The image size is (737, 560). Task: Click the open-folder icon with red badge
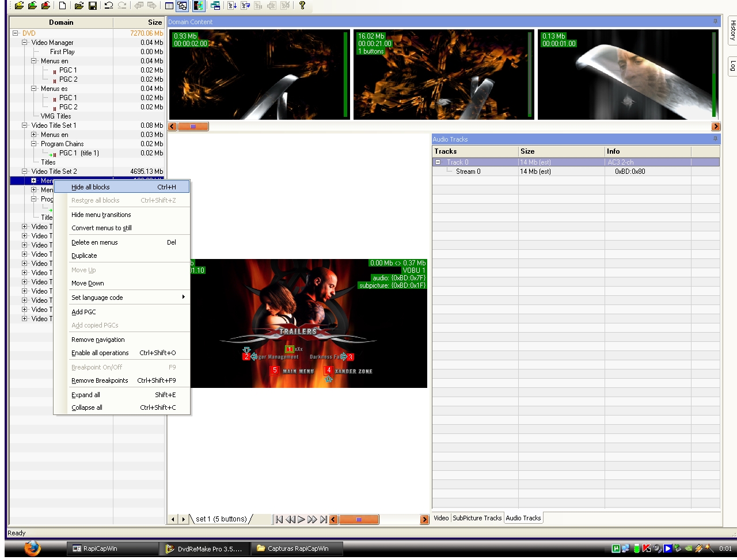coord(45,5)
